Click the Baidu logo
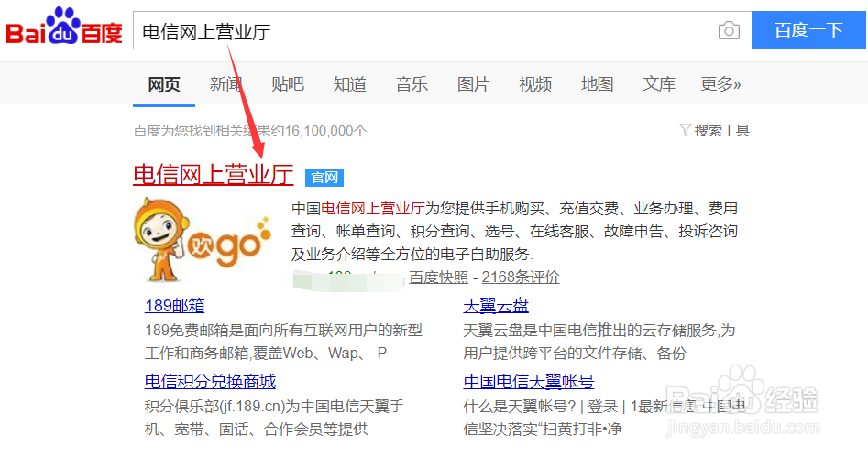Viewport: 868px width, 457px height. point(63,27)
